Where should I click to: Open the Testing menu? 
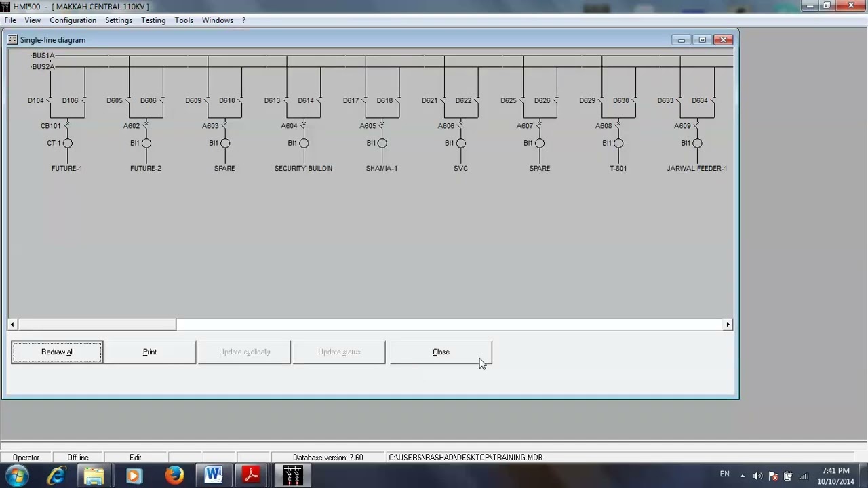click(x=153, y=20)
